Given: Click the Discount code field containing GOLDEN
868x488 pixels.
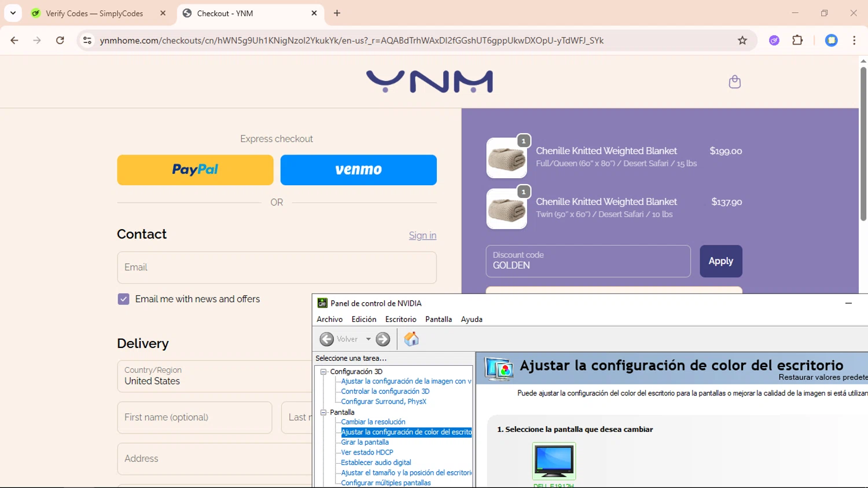Looking at the screenshot, I should pos(588,261).
